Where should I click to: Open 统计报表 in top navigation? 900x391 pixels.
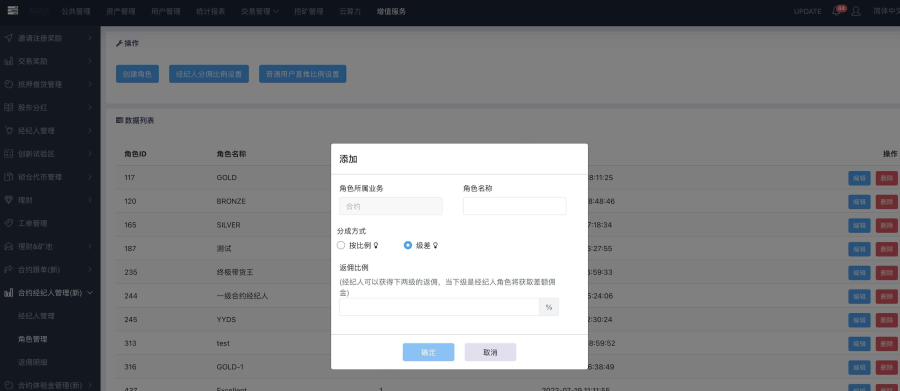click(x=210, y=11)
